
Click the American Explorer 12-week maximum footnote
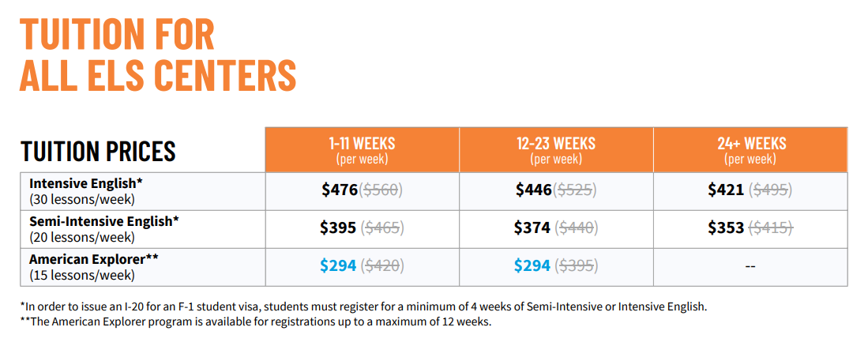pos(256,322)
